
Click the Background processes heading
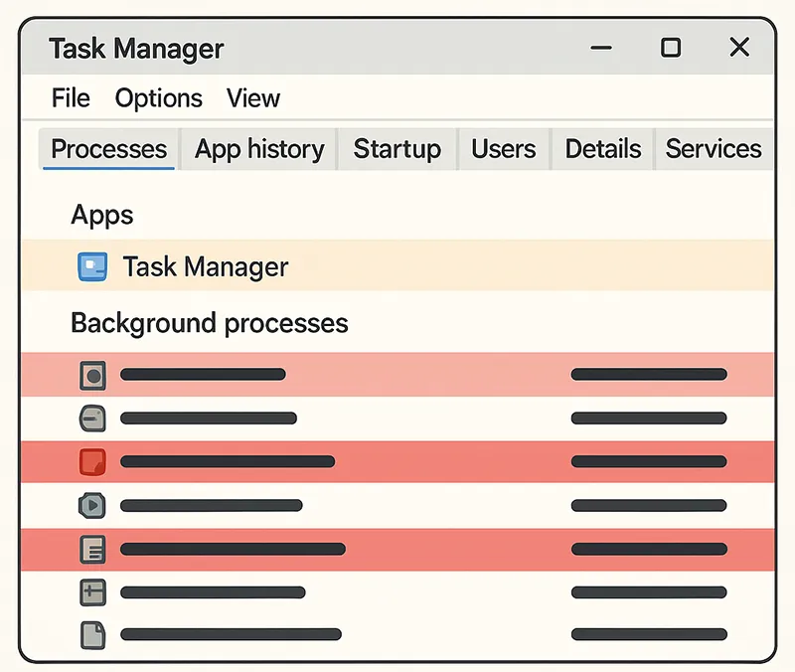pos(210,323)
